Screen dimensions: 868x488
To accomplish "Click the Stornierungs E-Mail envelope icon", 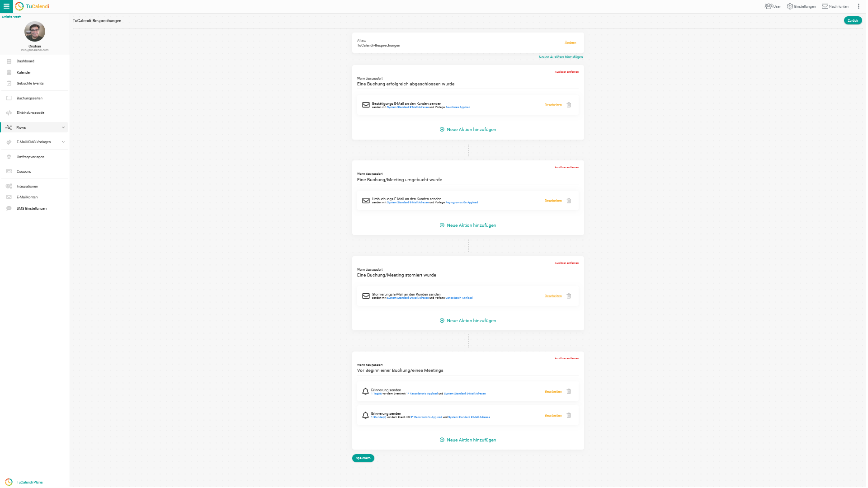I will tap(366, 296).
